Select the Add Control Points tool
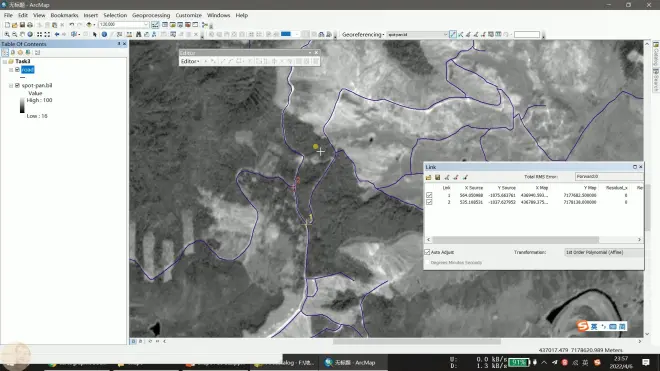 coord(452,35)
